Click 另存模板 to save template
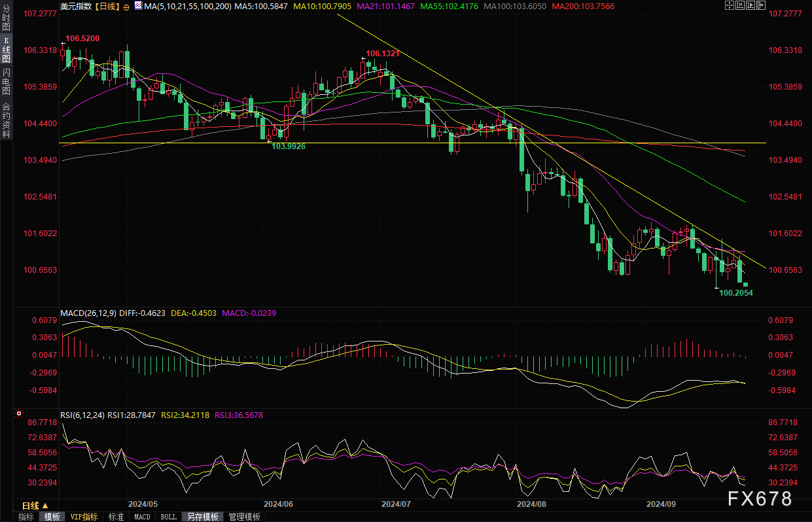Viewport: 812px width, 522px height. (202, 517)
